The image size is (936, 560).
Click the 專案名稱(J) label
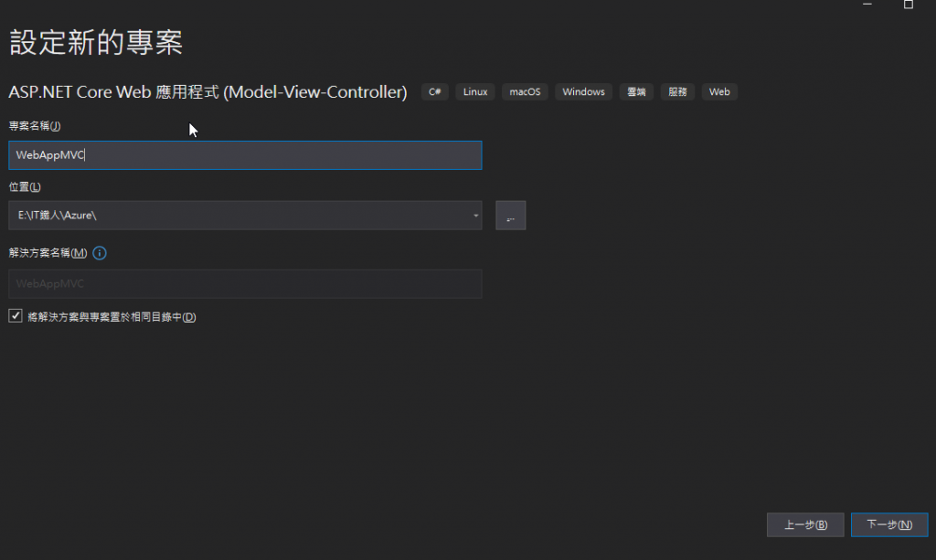coord(34,126)
